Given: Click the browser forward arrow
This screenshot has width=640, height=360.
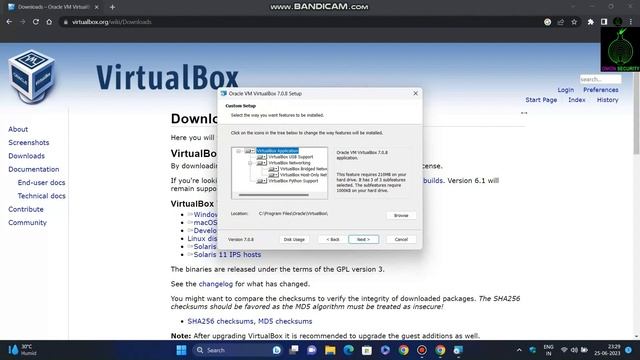Looking at the screenshot, I should coord(22,22).
